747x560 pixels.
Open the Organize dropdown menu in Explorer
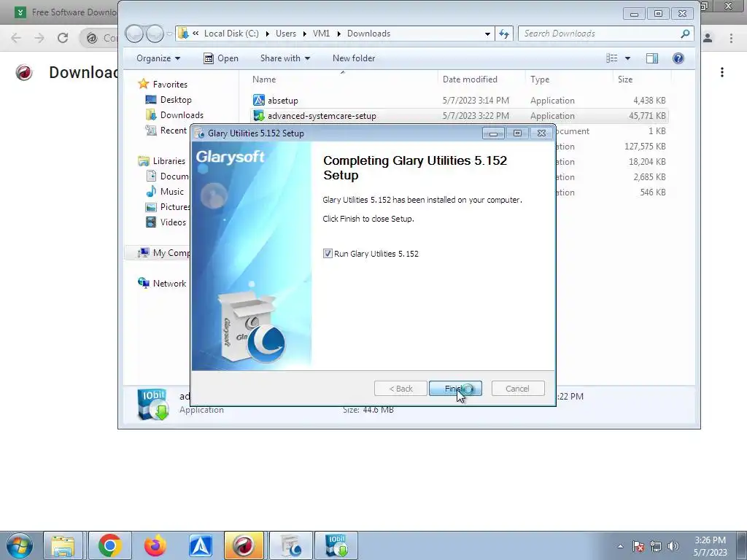[158, 58]
